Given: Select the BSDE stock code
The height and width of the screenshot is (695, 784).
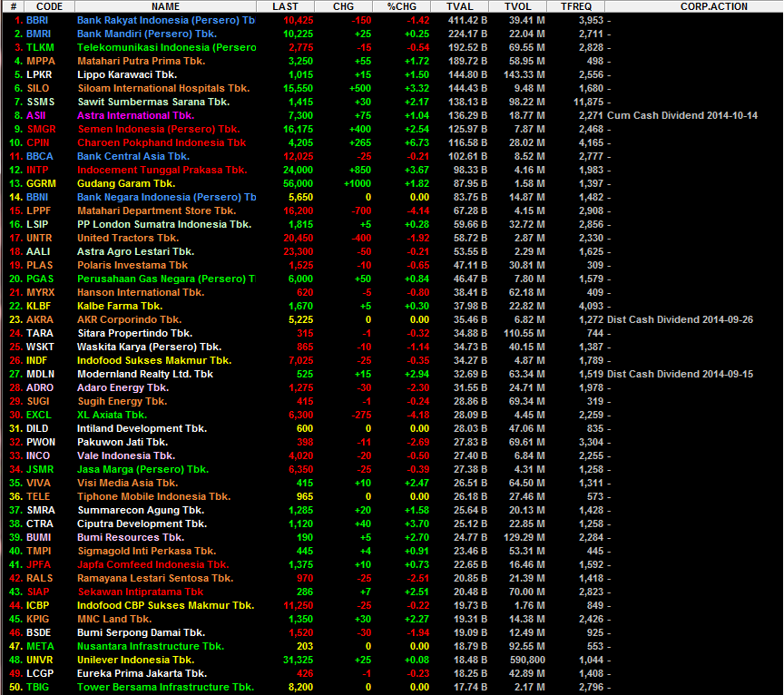Looking at the screenshot, I should pyautogui.click(x=38, y=633).
